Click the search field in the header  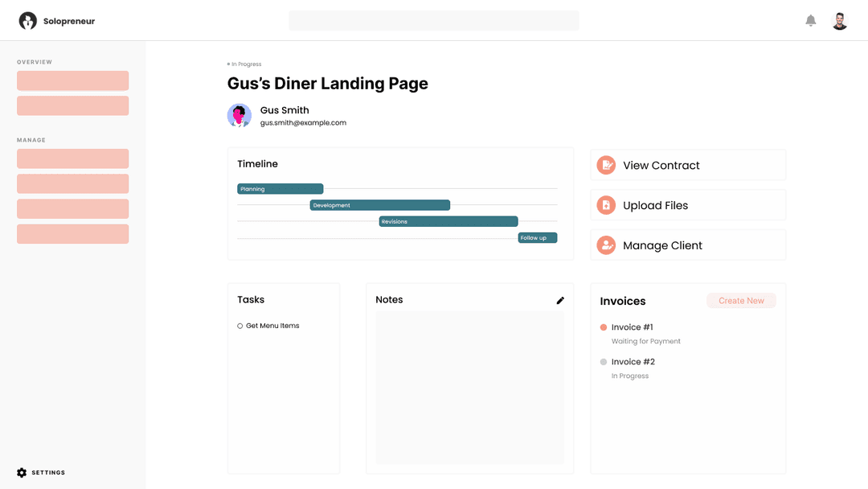click(x=433, y=21)
